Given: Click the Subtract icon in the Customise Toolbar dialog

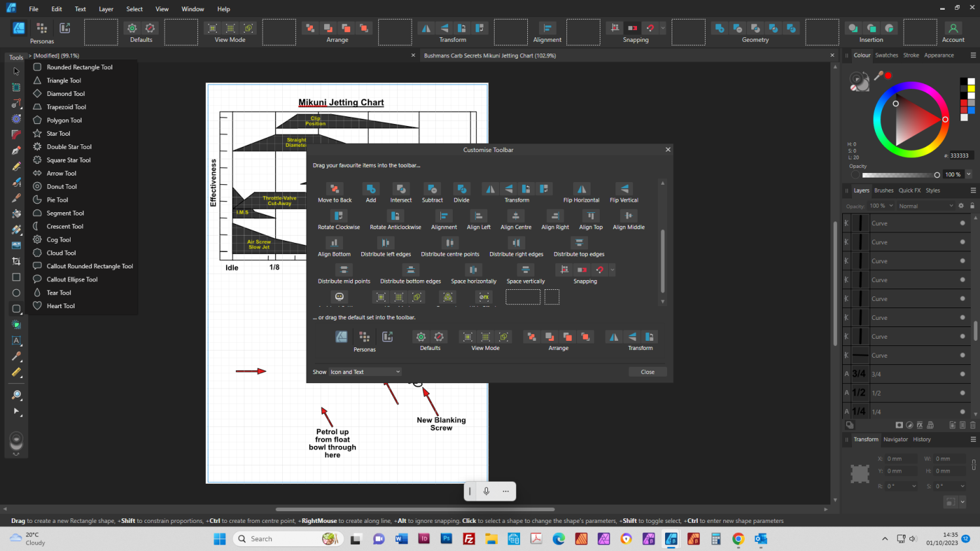Looking at the screenshot, I should 432,189.
